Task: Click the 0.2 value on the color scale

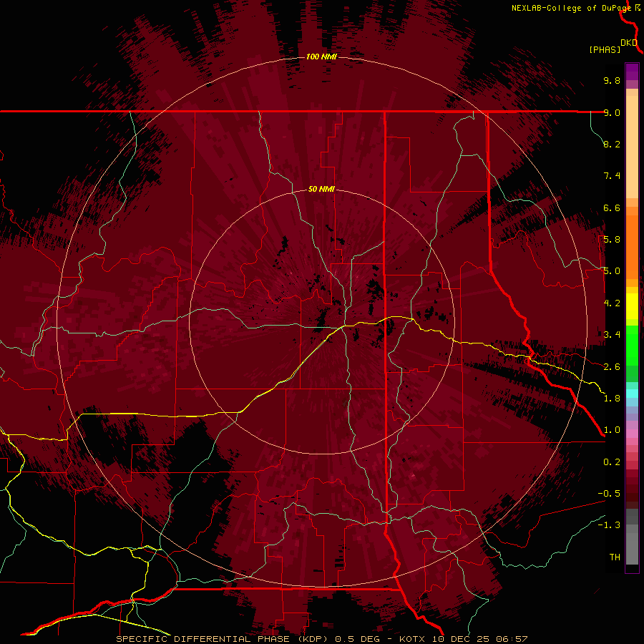Action: (x=612, y=462)
